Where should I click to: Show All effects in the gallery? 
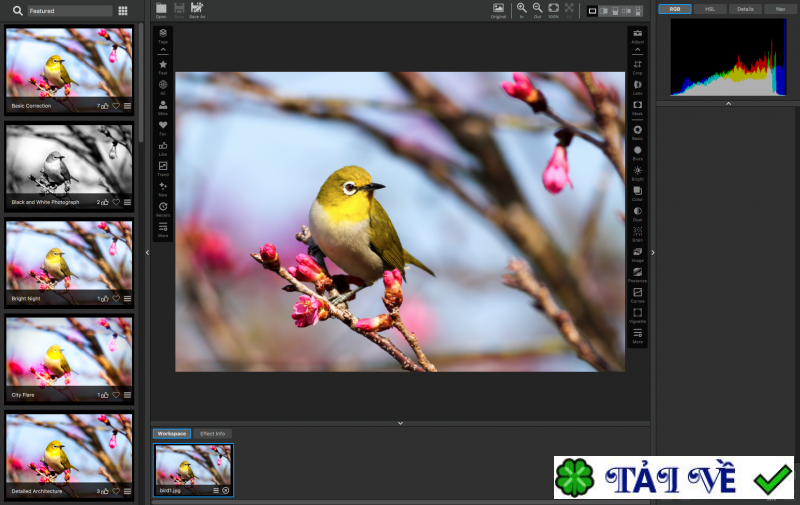click(163, 85)
